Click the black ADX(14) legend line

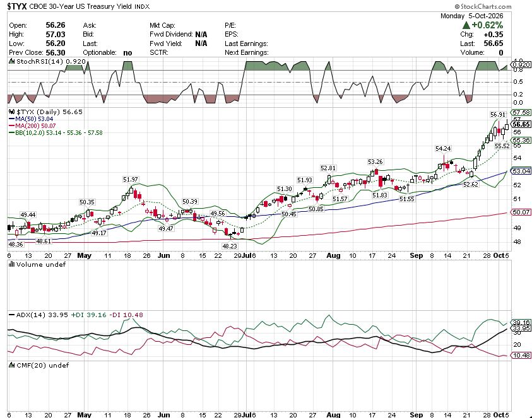tap(11, 315)
